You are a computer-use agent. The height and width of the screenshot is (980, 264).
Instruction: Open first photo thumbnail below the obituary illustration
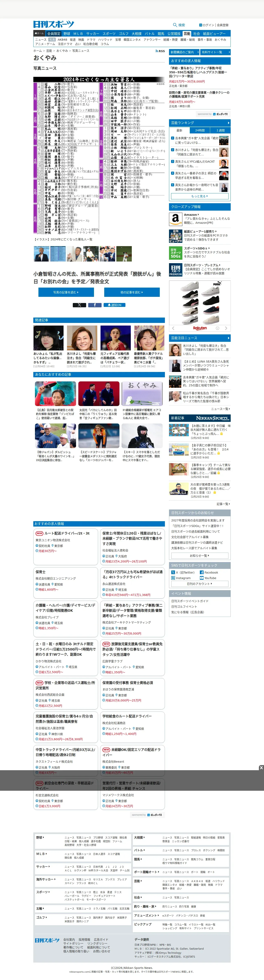coord(42,254)
